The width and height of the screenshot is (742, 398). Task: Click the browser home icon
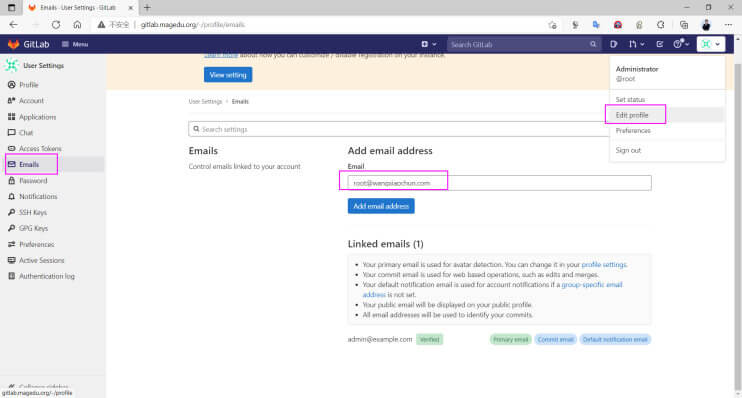pyautogui.click(x=77, y=25)
